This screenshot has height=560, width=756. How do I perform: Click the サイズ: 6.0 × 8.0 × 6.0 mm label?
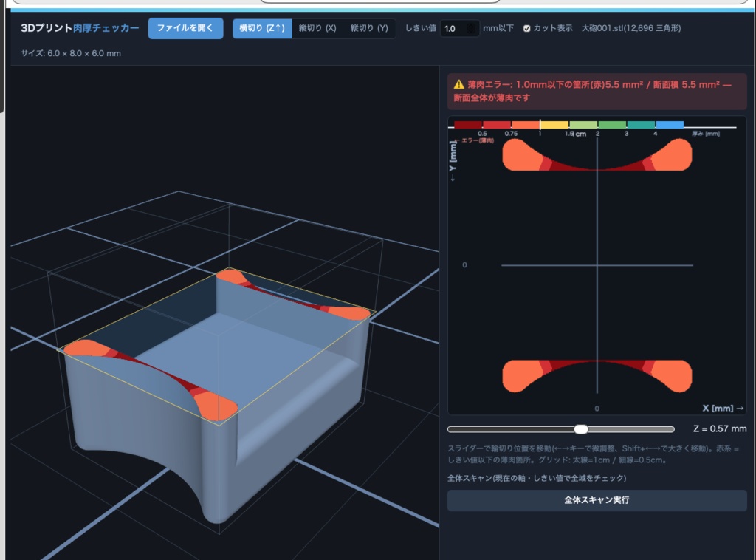click(71, 53)
